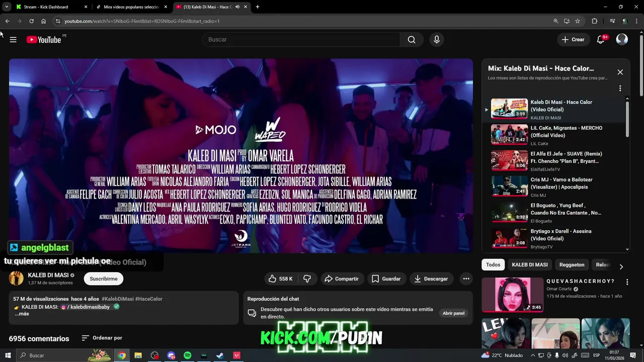This screenshot has height=362, width=644.
Task: Open File Explorer from the taskbar
Action: [x=138, y=355]
